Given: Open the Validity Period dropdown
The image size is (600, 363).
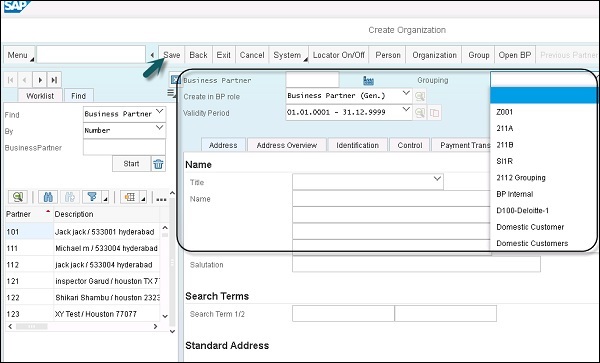Looking at the screenshot, I should 406,110.
